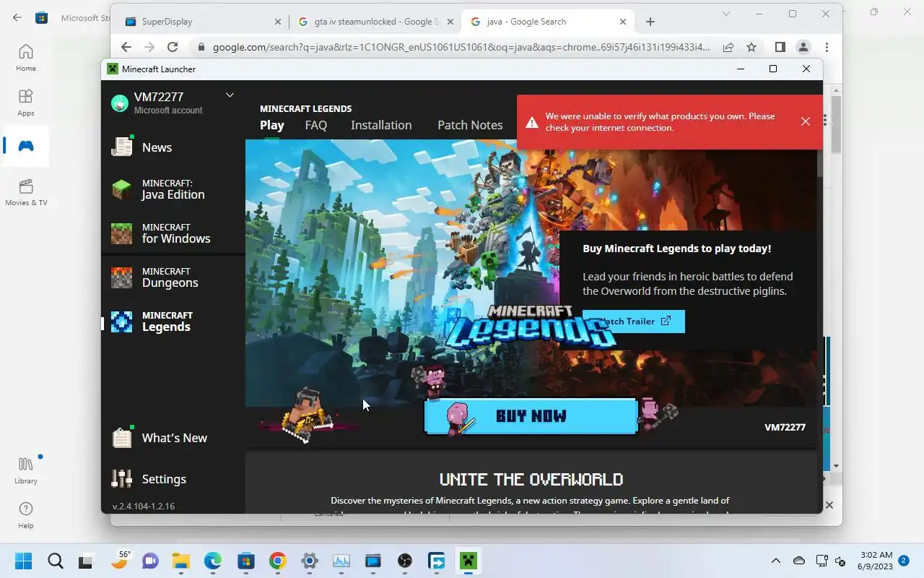Open Library in Microsoft Store
This screenshot has width=924, height=578.
(x=26, y=470)
